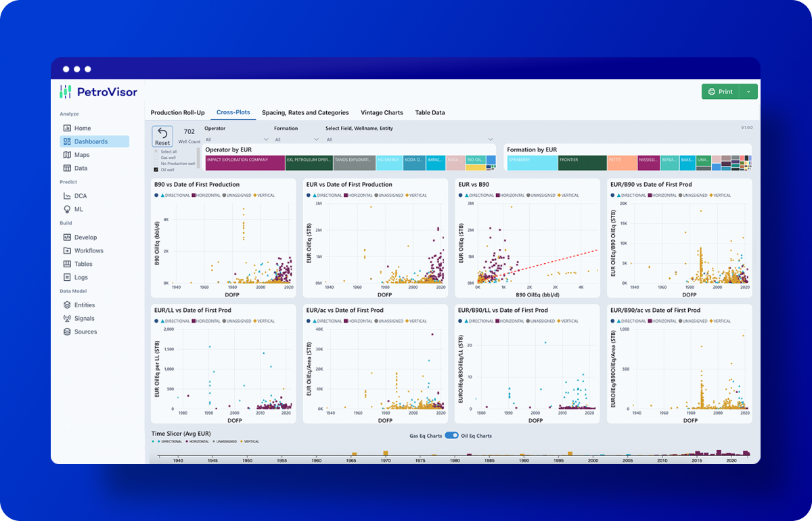Open the Entities layers icon
Image resolution: width=812 pixels, height=521 pixels.
coord(67,305)
